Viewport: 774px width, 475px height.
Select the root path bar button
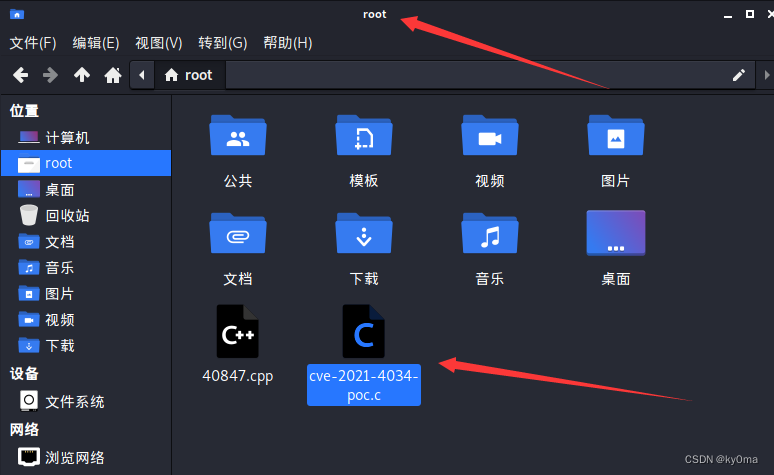tap(190, 75)
